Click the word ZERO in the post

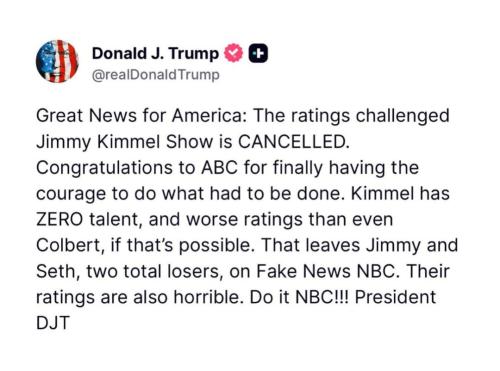pos(59,219)
